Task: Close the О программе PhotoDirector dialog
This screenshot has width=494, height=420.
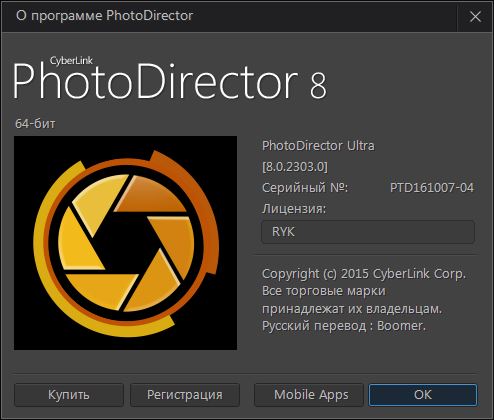Action: 475,16
